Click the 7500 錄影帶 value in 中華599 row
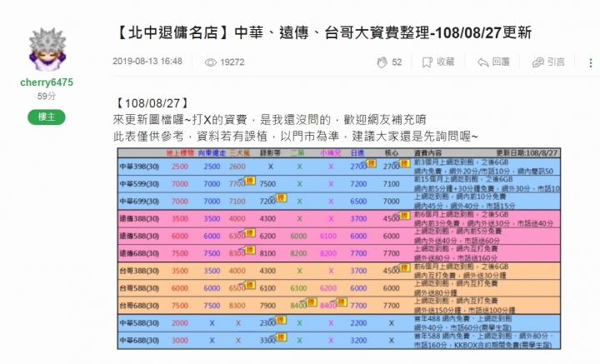This screenshot has height=364, width=600. 267,184
